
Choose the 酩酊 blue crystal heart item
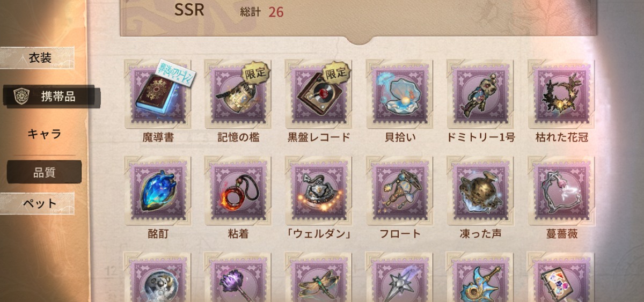pyautogui.click(x=158, y=191)
